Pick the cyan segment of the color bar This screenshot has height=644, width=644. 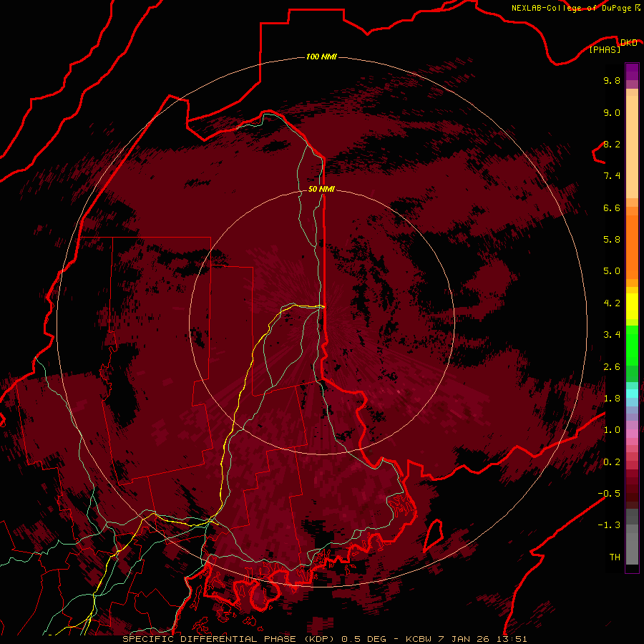pyautogui.click(x=632, y=393)
